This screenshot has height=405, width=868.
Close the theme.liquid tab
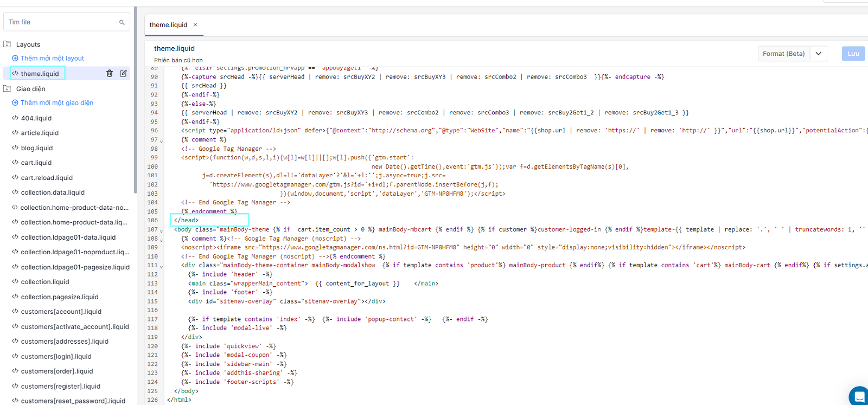(195, 25)
